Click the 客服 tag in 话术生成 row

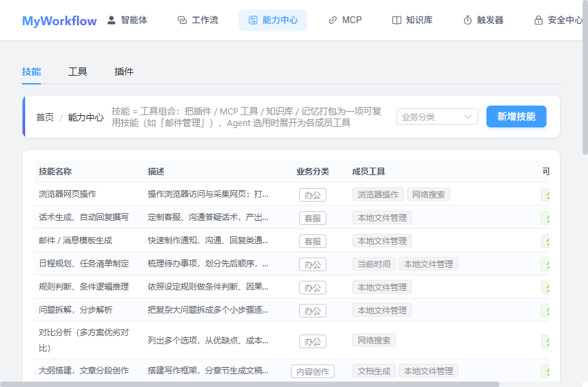[x=313, y=218]
